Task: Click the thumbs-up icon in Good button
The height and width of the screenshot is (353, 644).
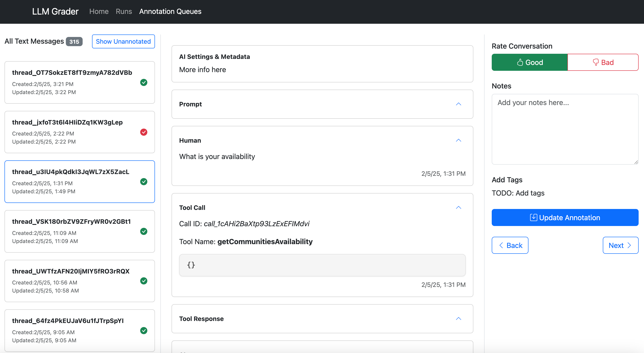Action: (520, 62)
